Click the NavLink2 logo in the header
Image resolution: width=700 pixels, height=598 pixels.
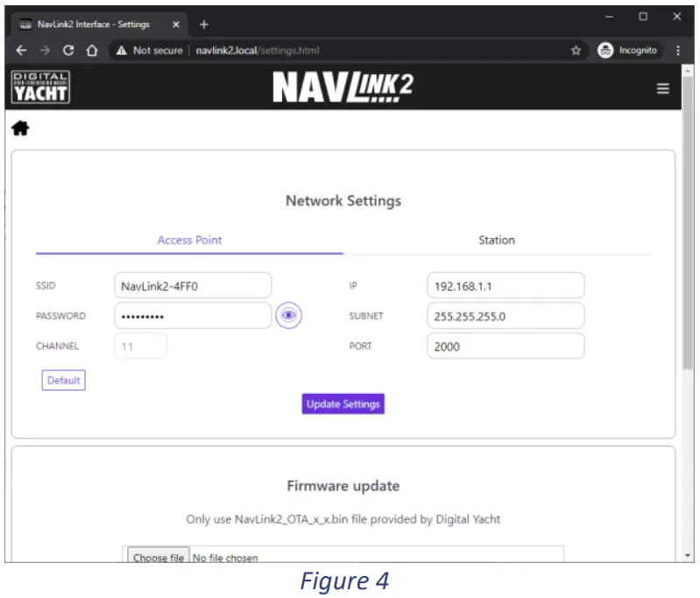click(343, 87)
